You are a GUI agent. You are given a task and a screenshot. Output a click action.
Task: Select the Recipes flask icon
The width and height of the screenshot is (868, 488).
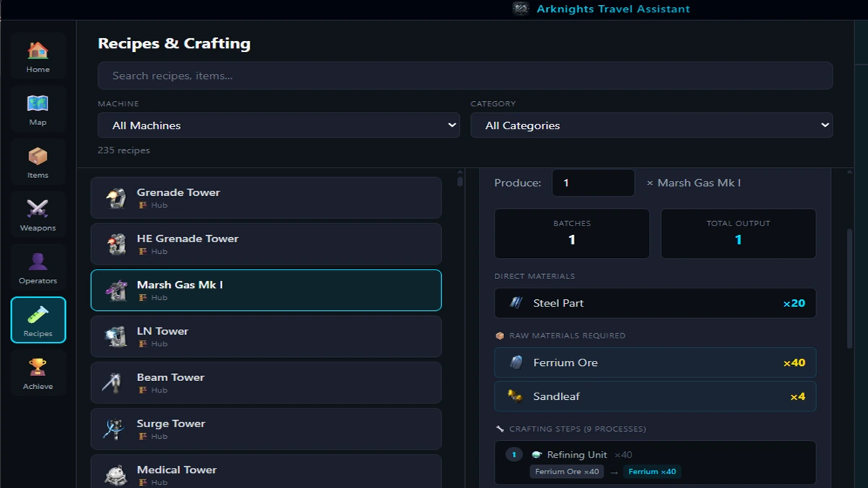tap(38, 314)
